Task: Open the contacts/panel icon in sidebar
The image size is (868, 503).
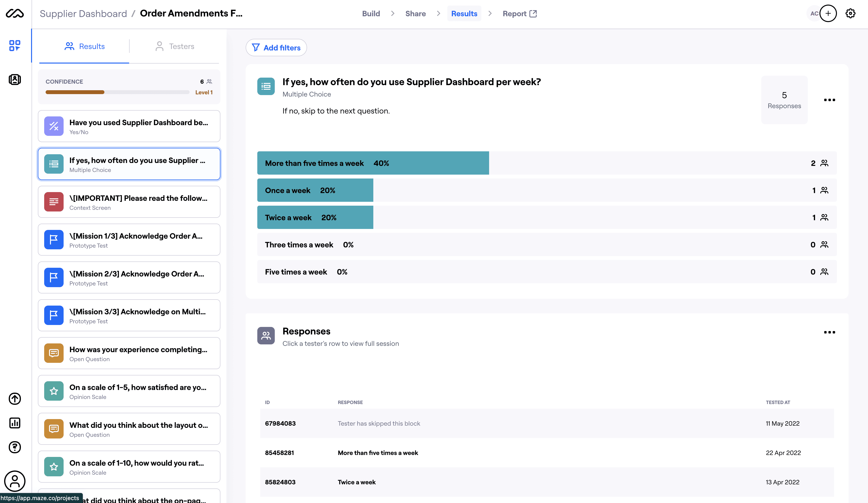Action: [15, 80]
